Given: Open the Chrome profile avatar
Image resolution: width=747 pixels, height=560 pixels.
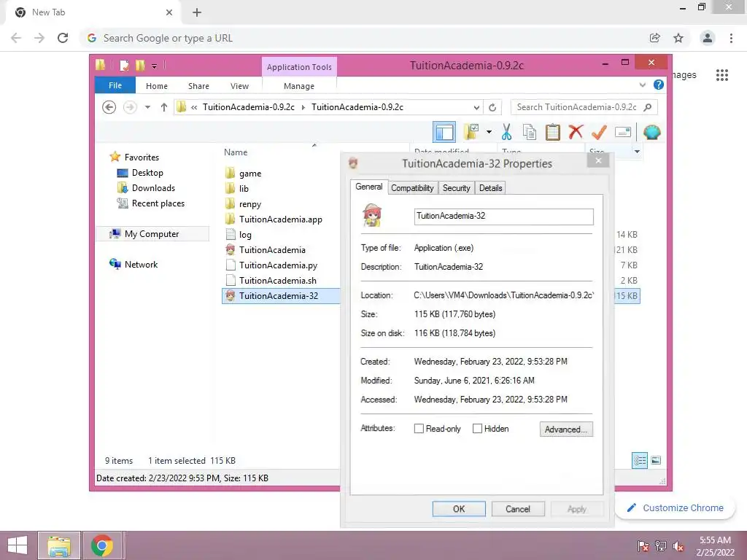Looking at the screenshot, I should [x=708, y=38].
